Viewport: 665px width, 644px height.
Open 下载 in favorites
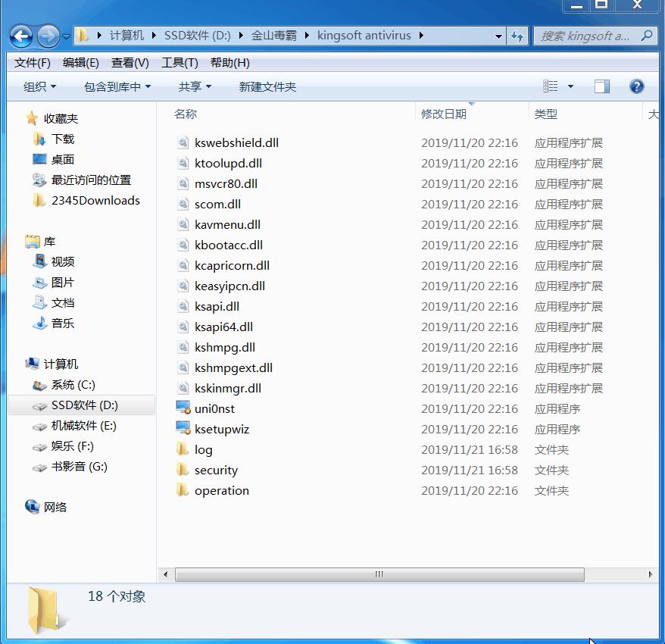63,139
